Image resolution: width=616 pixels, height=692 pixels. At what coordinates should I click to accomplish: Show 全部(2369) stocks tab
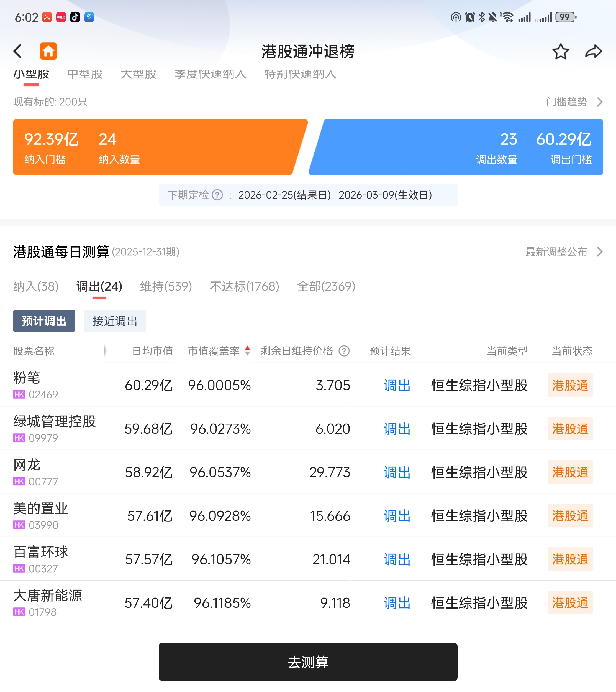tap(326, 287)
